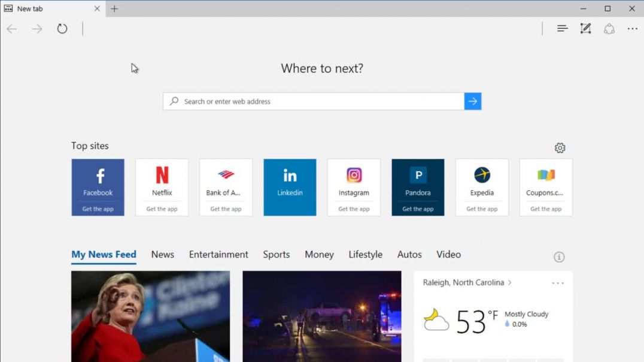The image size is (644, 362).
Task: Open weather card ellipsis options
Action: pyautogui.click(x=558, y=283)
